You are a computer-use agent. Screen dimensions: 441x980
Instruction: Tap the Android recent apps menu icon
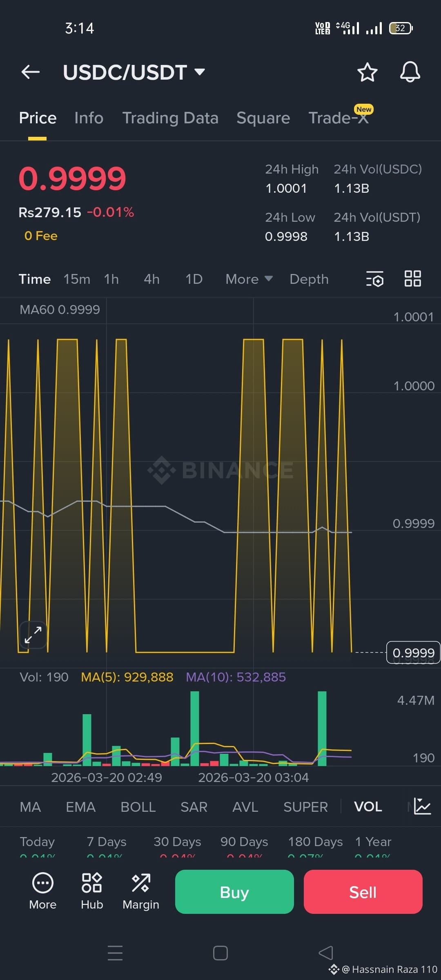(x=115, y=953)
